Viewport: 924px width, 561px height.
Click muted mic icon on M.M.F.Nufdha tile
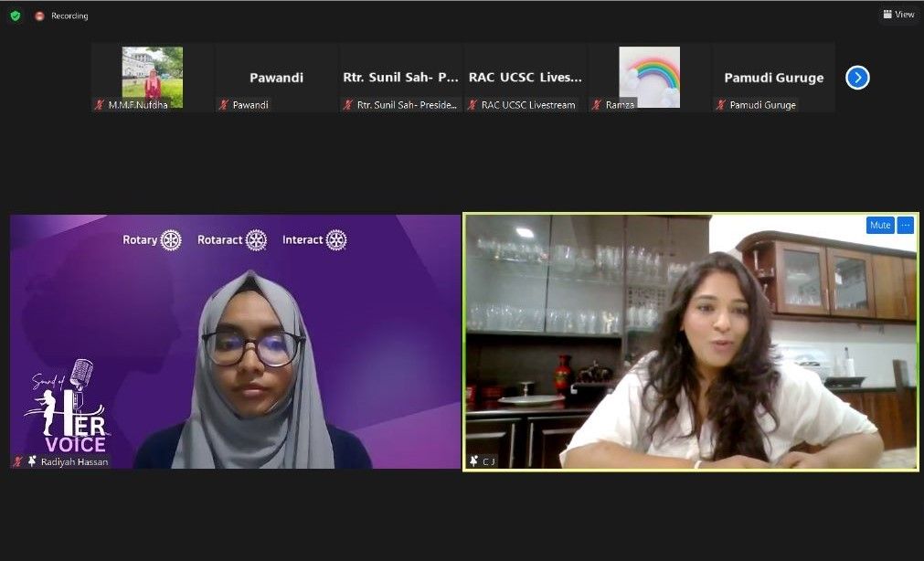tap(100, 105)
